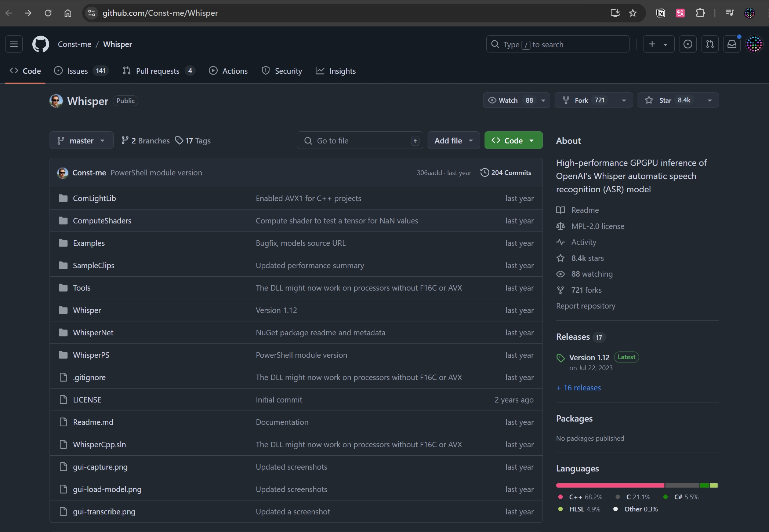
Task: Open the GitHub homepage via Octocat logo
Action: coord(40,44)
